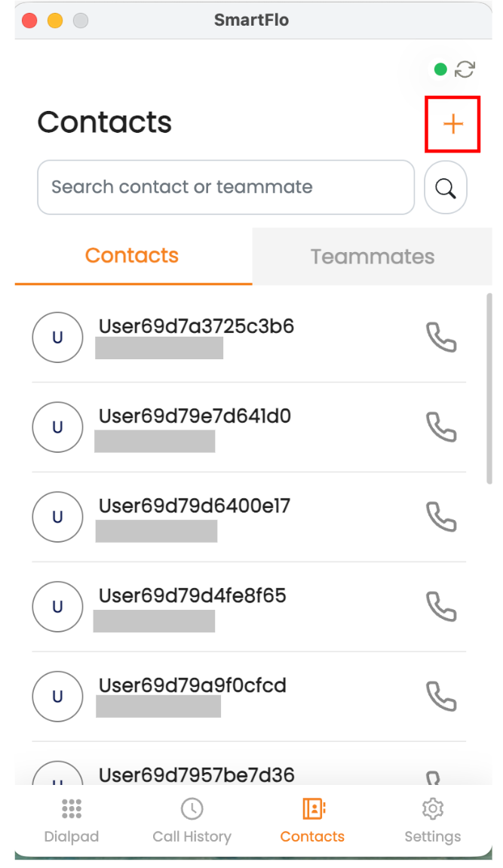Click the refresh sync icon
Image resolution: width=503 pixels, height=868 pixels.
coord(465,69)
